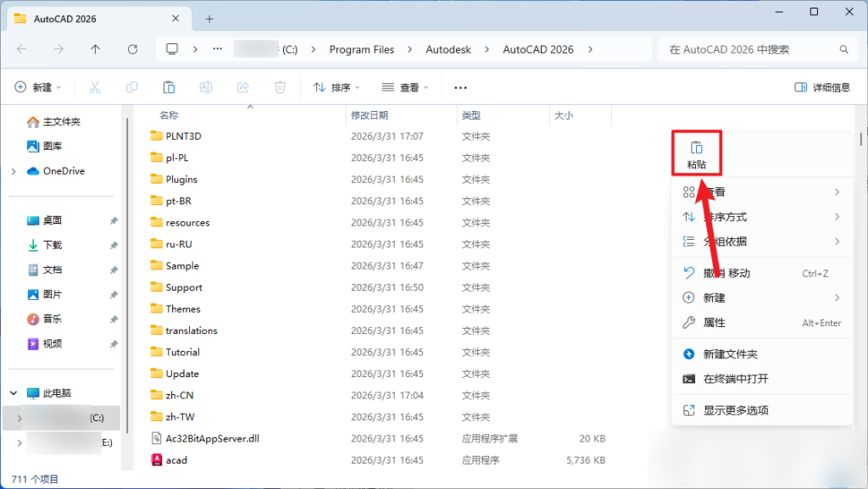The height and width of the screenshot is (489, 868).
Task: Click the Share icon in toolbar
Action: (x=243, y=87)
